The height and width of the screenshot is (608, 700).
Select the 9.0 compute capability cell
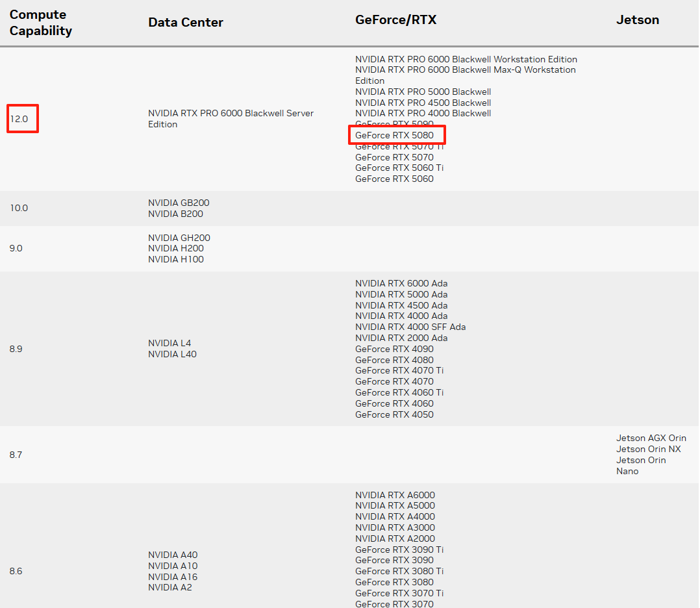click(x=16, y=248)
